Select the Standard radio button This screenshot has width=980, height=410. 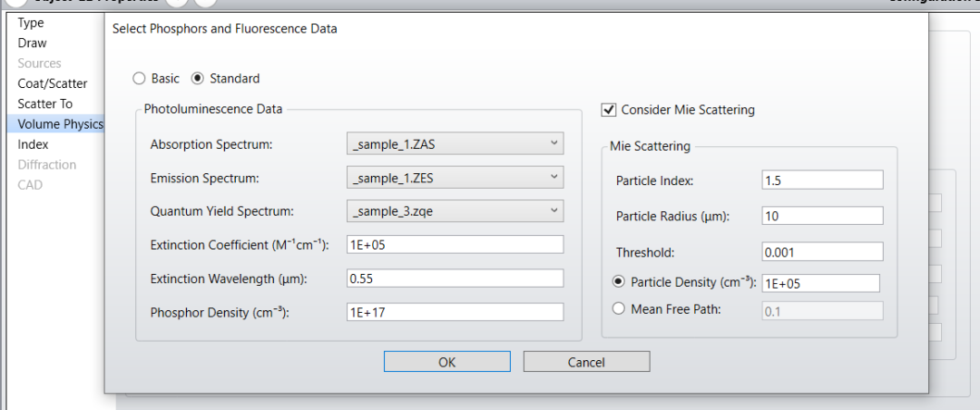(198, 79)
